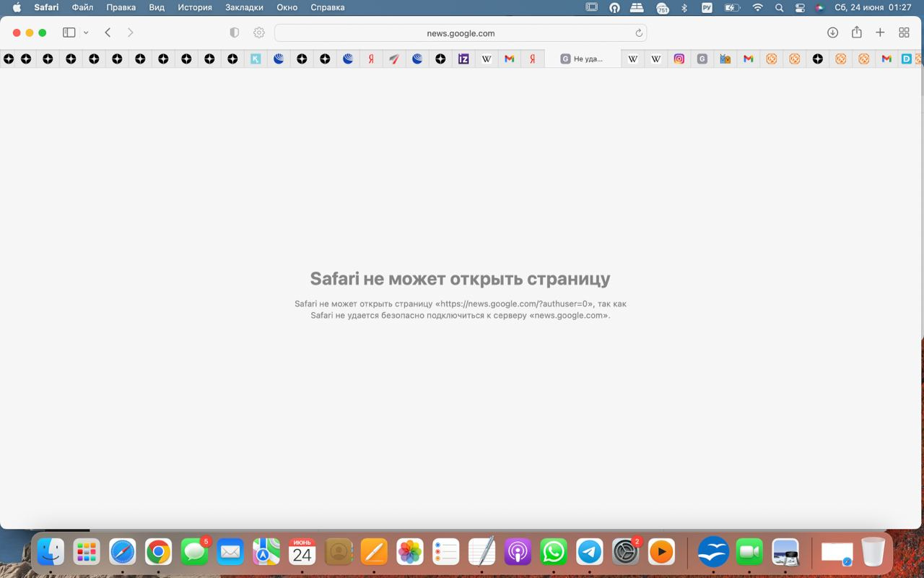Select the Instagram tab

click(x=679, y=59)
